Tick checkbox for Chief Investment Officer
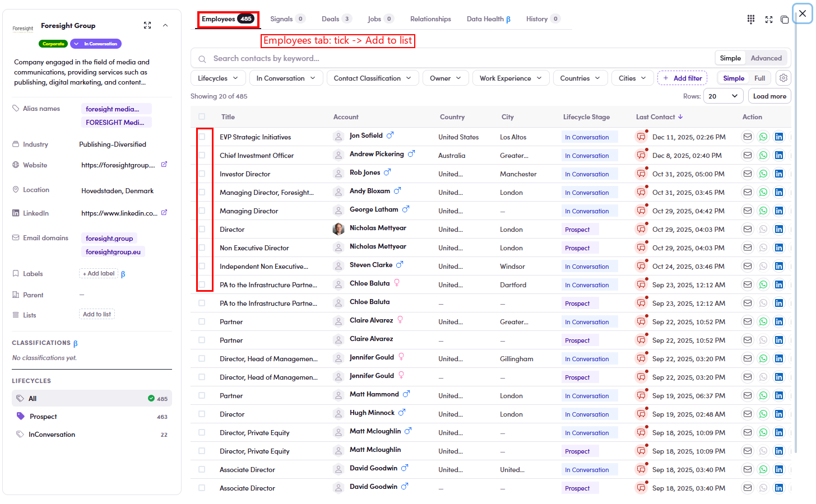The image size is (816, 504). 202,155
